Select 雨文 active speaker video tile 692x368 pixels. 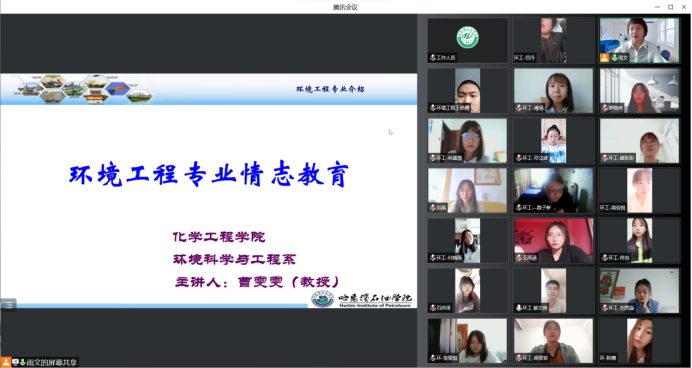pyautogui.click(x=639, y=40)
